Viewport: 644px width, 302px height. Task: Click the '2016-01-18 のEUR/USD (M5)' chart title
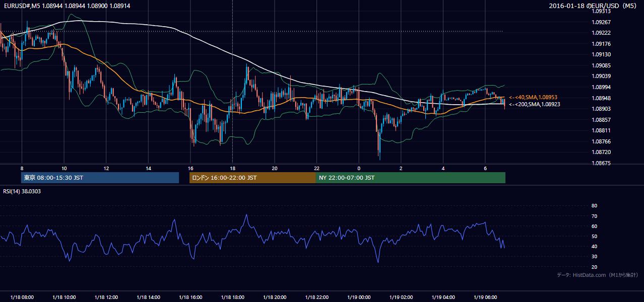tap(594, 6)
